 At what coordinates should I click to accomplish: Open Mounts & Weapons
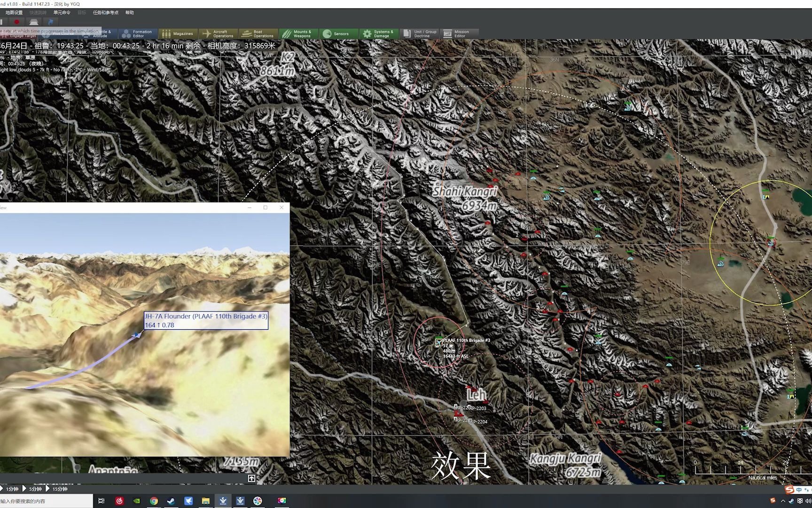298,34
